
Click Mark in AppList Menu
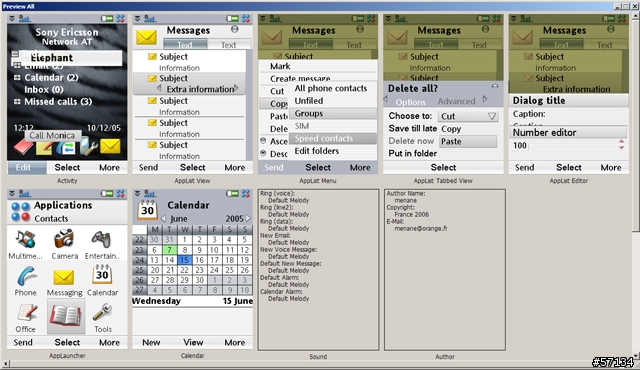point(280,66)
